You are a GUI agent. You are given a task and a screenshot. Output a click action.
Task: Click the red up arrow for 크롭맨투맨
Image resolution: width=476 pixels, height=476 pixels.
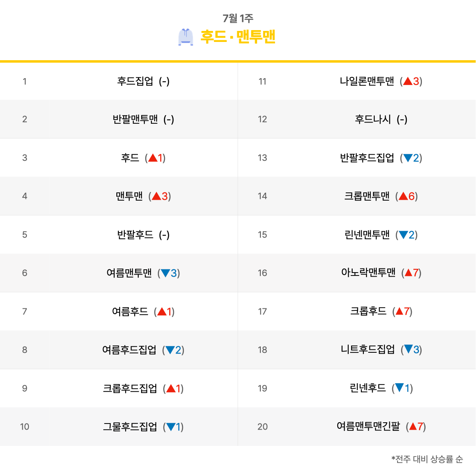tap(403, 196)
